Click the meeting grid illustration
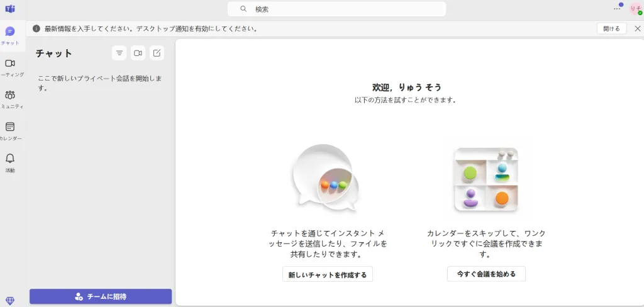This screenshot has height=307, width=644. click(486, 179)
